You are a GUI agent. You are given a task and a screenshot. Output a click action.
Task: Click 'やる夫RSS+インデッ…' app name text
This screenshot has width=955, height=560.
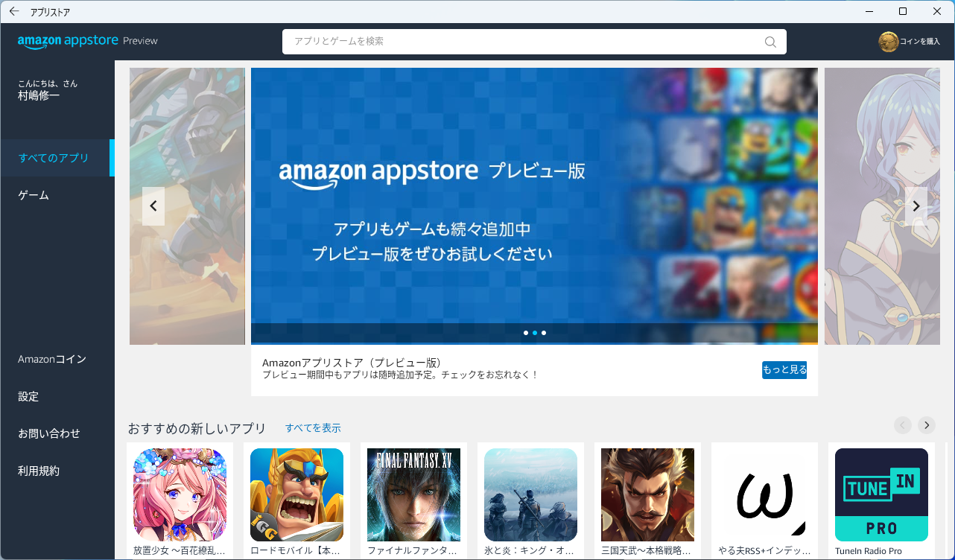[x=764, y=551]
